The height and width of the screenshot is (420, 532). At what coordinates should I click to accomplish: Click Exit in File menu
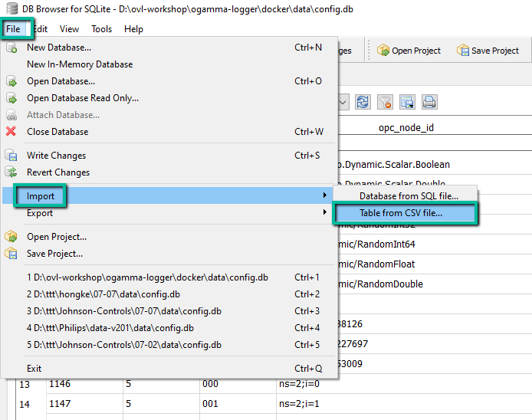coord(34,369)
